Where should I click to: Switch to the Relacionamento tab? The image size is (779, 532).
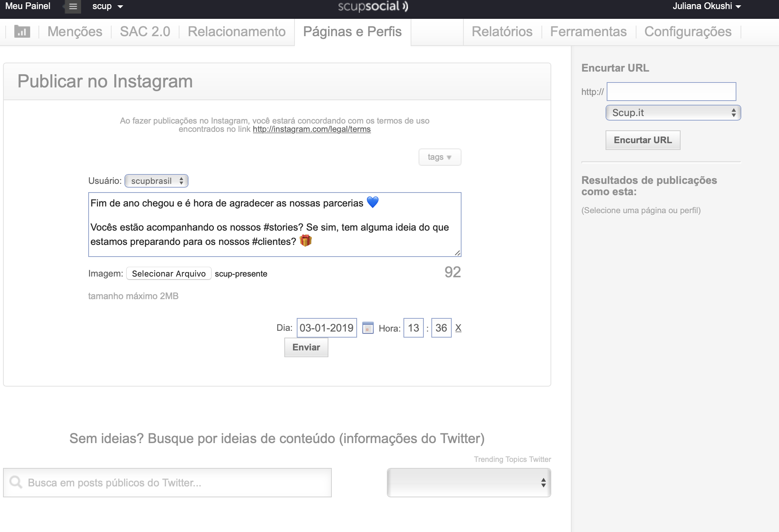236,32
